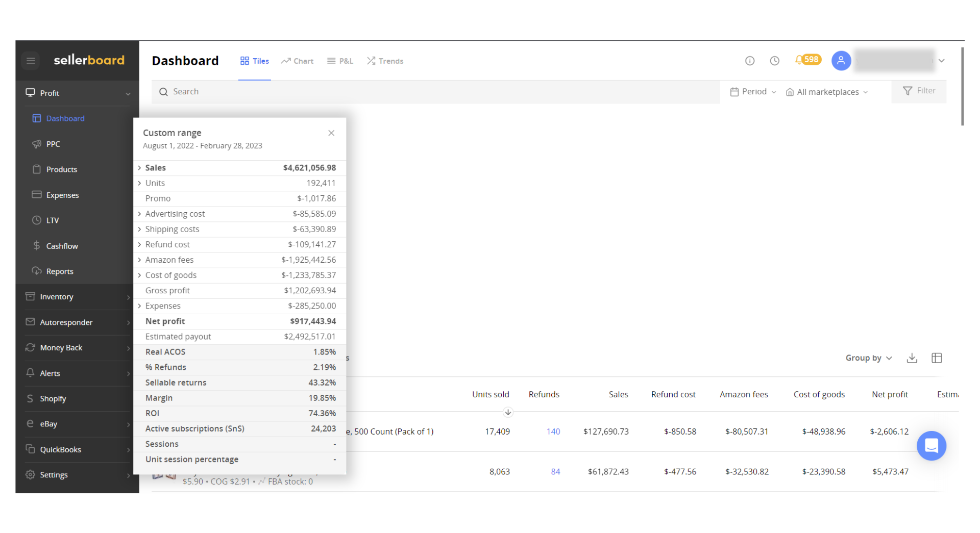Viewport: 980px width, 533px height.
Task: Open the user avatar profile
Action: (x=841, y=61)
